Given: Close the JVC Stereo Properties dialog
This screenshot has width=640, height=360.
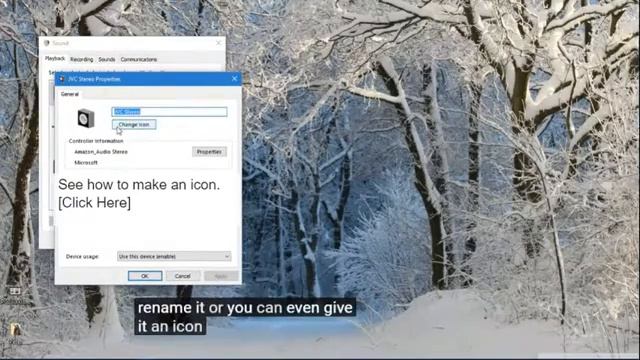Looking at the screenshot, I should click(234, 79).
